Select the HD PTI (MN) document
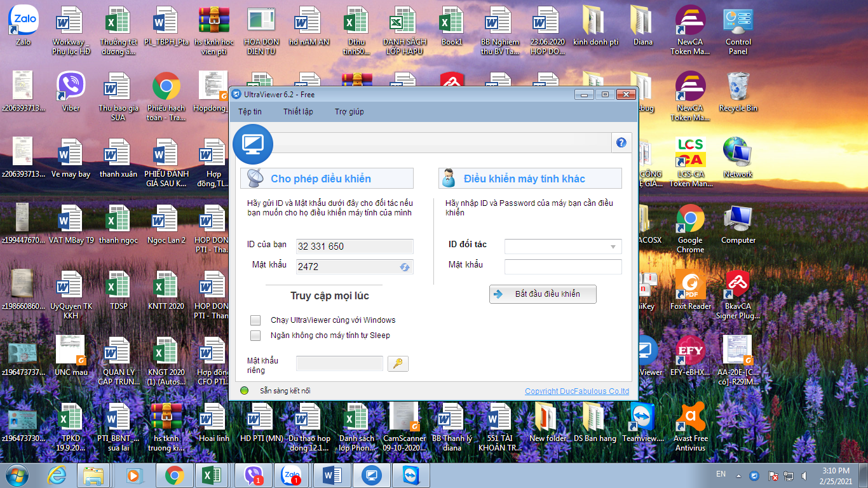 point(261,422)
